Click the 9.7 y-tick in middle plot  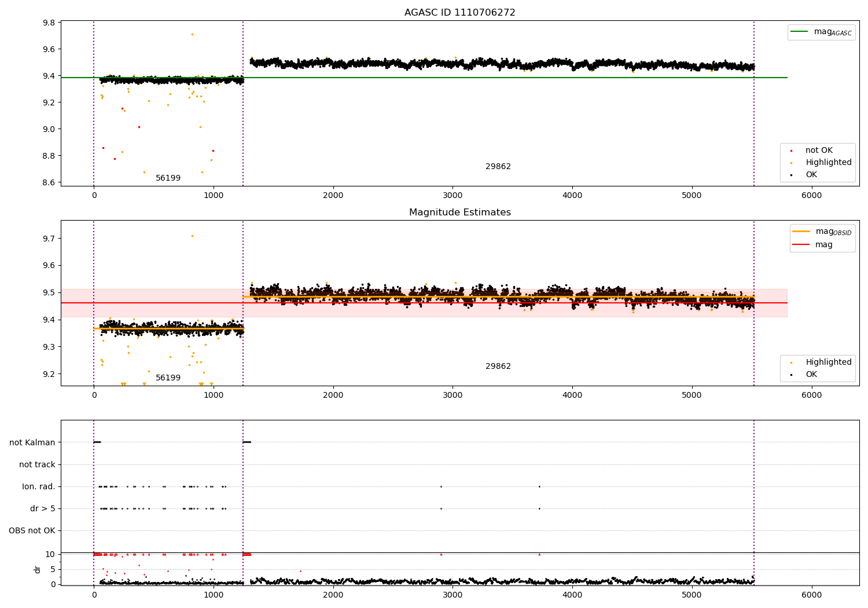[49, 239]
